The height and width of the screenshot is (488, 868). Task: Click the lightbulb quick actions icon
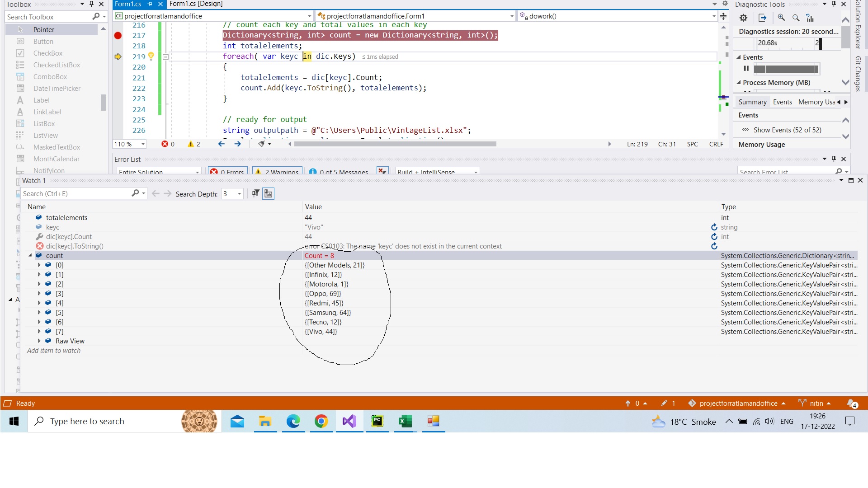click(151, 56)
